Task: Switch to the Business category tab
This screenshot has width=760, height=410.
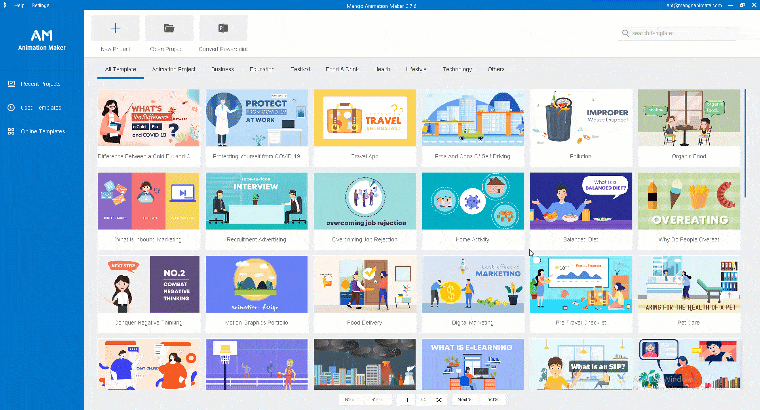Action: point(223,70)
